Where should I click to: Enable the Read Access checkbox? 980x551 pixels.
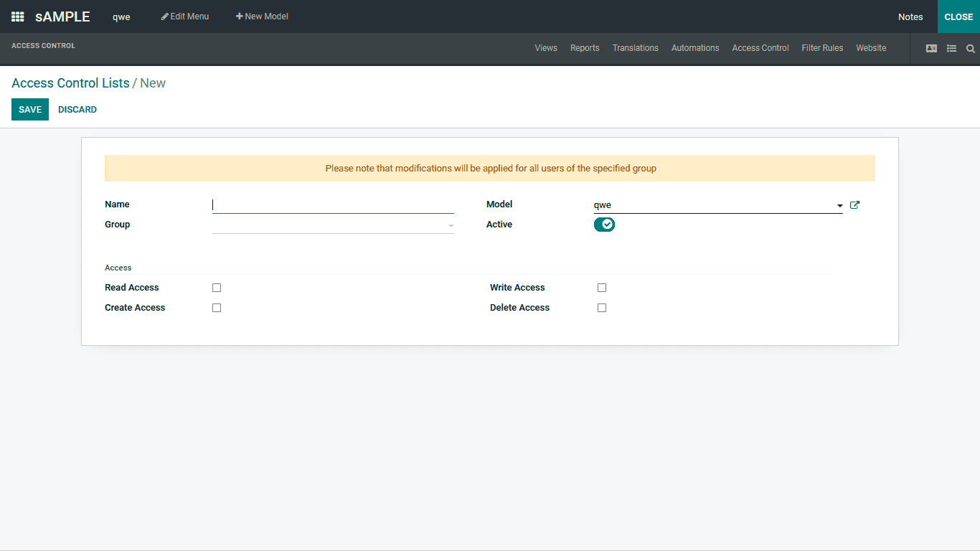(x=217, y=287)
